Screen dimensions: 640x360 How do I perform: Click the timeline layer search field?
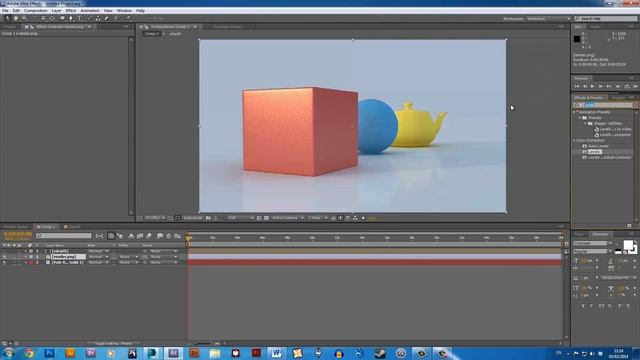pos(64,236)
